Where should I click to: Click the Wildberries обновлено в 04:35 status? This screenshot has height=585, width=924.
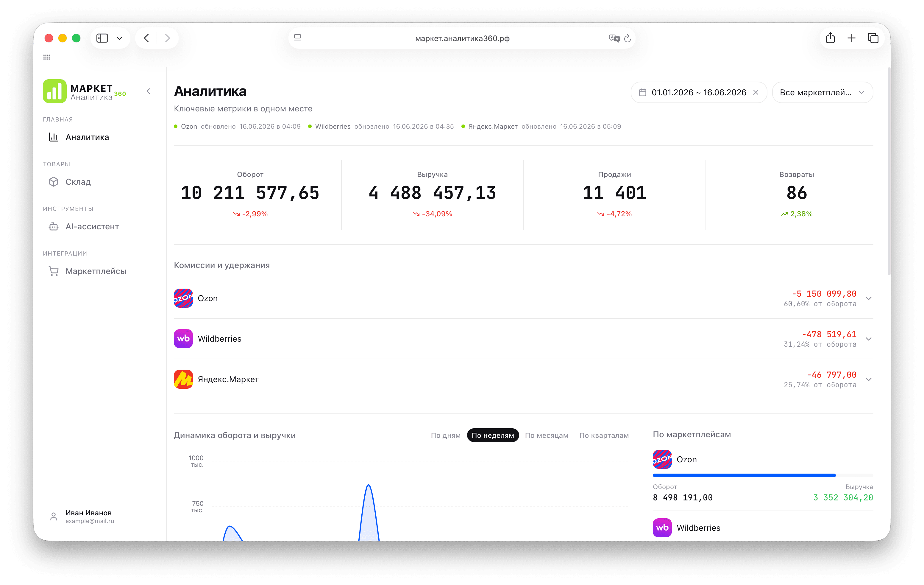[381, 126]
